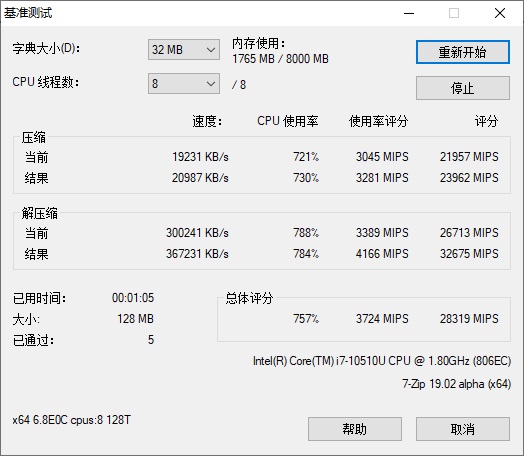Click the 7-Zip 19.02 alpha version label

[456, 384]
